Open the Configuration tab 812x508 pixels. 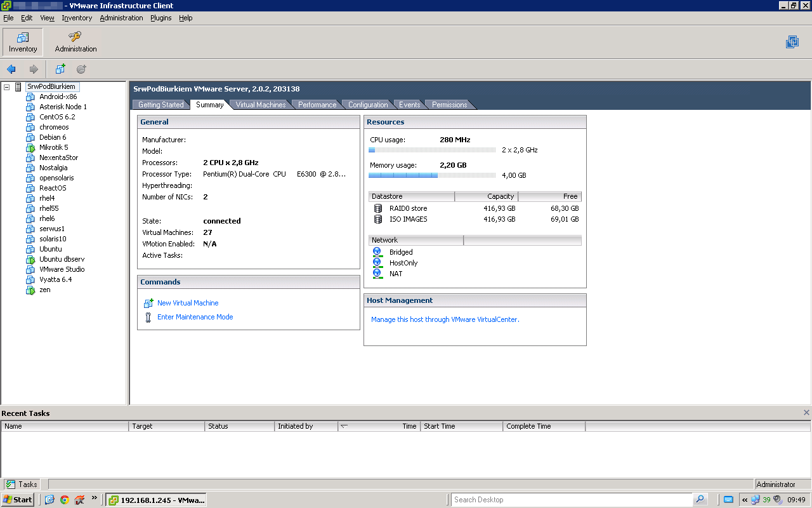tap(368, 105)
